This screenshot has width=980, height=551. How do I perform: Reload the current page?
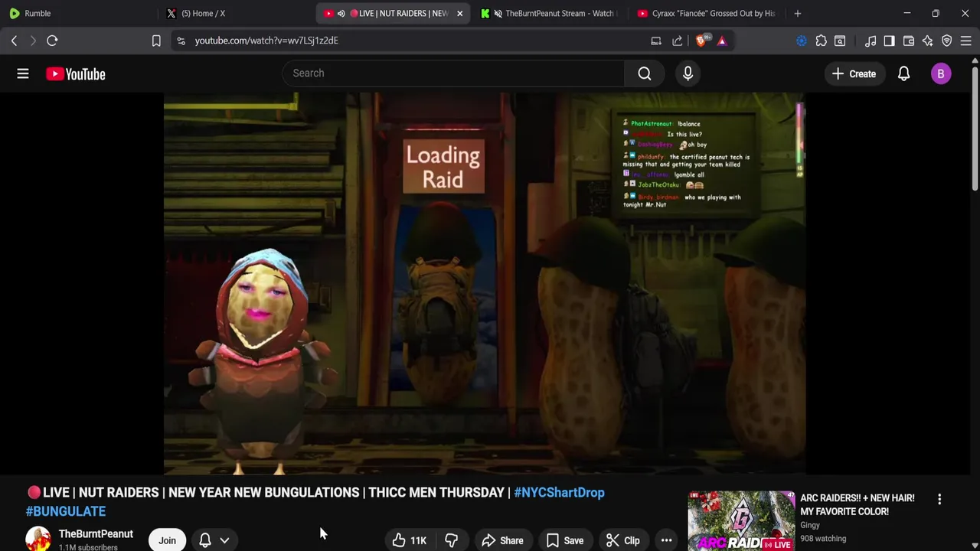coord(52,41)
